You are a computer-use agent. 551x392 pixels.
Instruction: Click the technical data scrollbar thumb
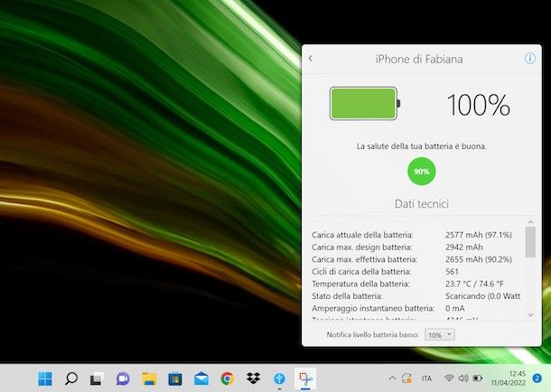click(x=530, y=242)
